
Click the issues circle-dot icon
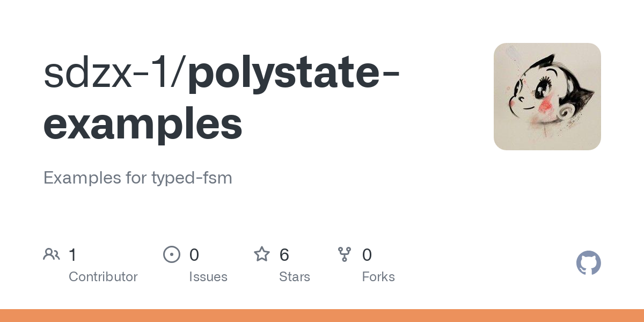(172, 254)
